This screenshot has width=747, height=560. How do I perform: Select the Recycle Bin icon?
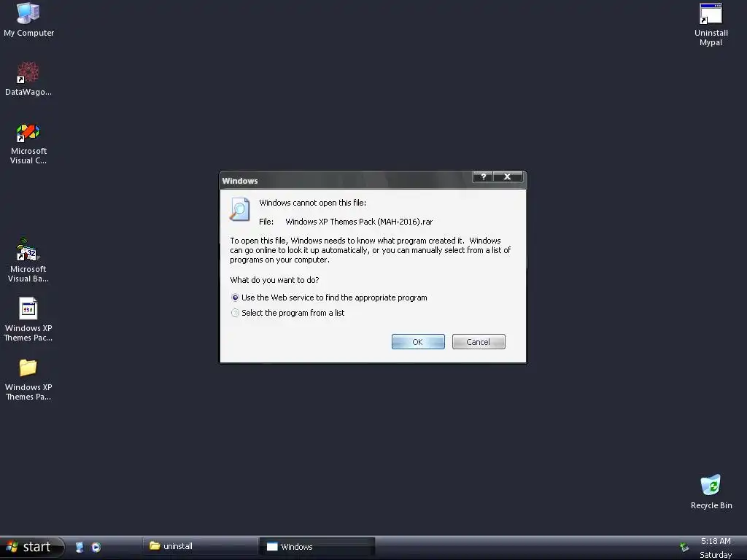point(711,492)
